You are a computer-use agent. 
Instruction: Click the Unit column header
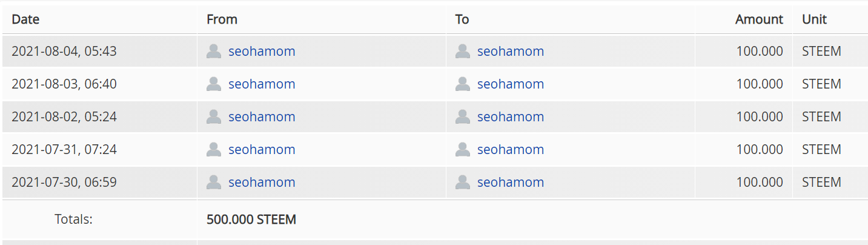pos(815,19)
